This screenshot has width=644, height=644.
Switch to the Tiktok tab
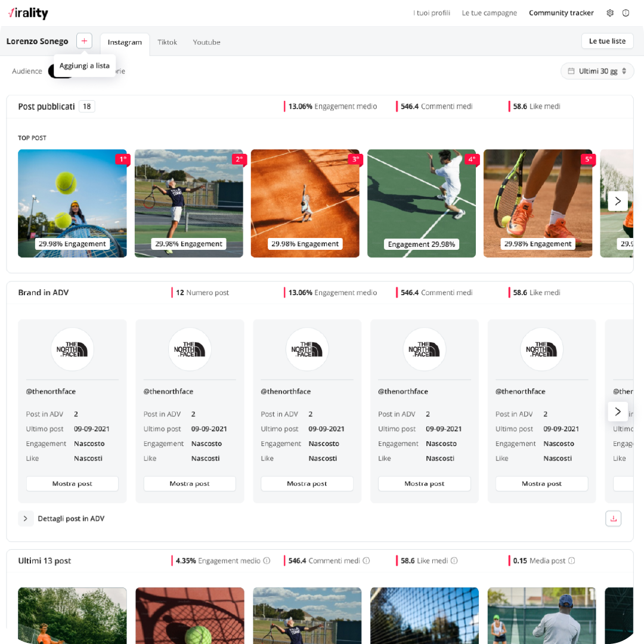point(167,42)
